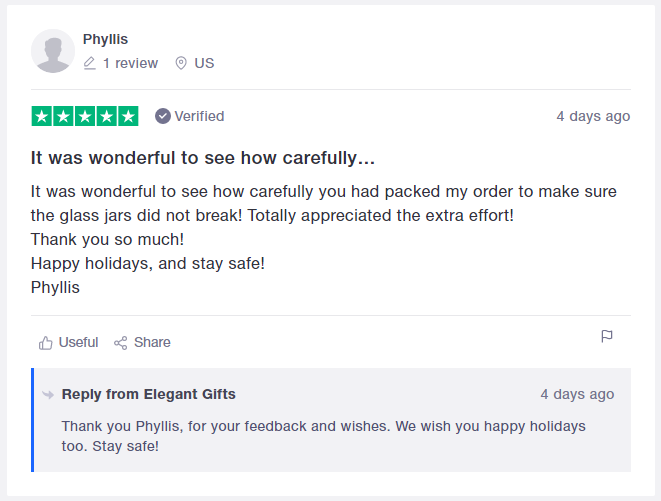
Task: Open the review title "It was wonderful to see"
Action: [x=203, y=158]
